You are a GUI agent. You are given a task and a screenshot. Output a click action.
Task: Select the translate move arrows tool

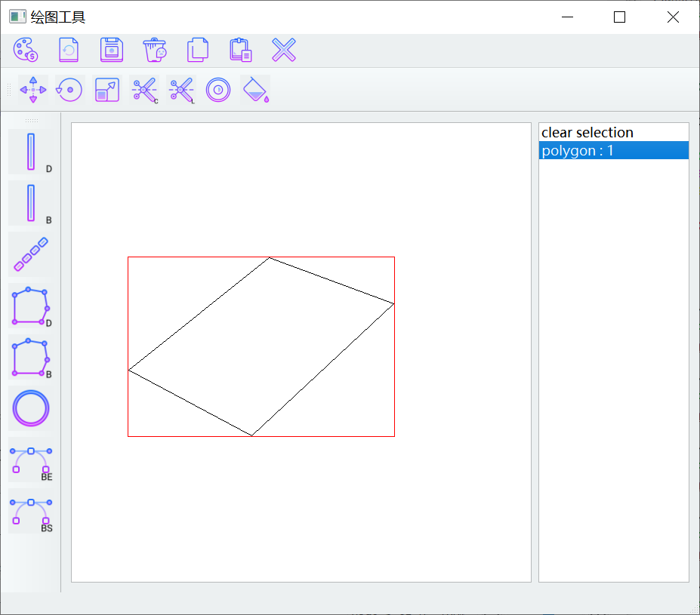pyautogui.click(x=33, y=90)
